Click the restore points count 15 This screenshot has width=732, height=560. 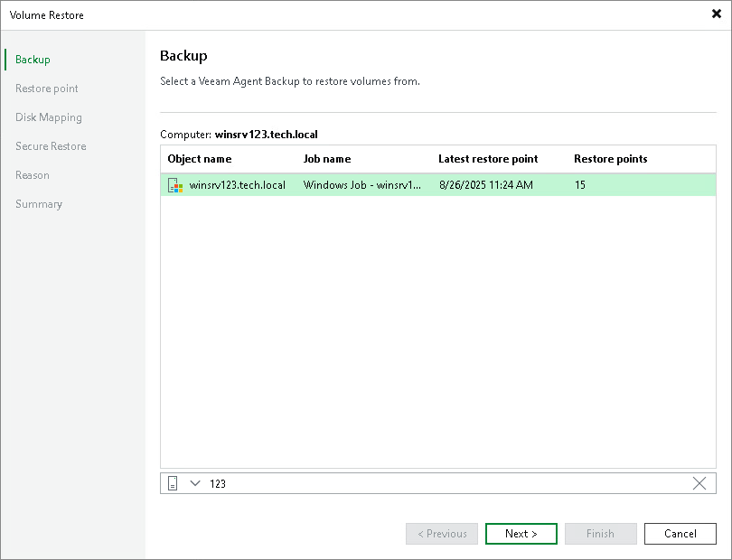[580, 185]
